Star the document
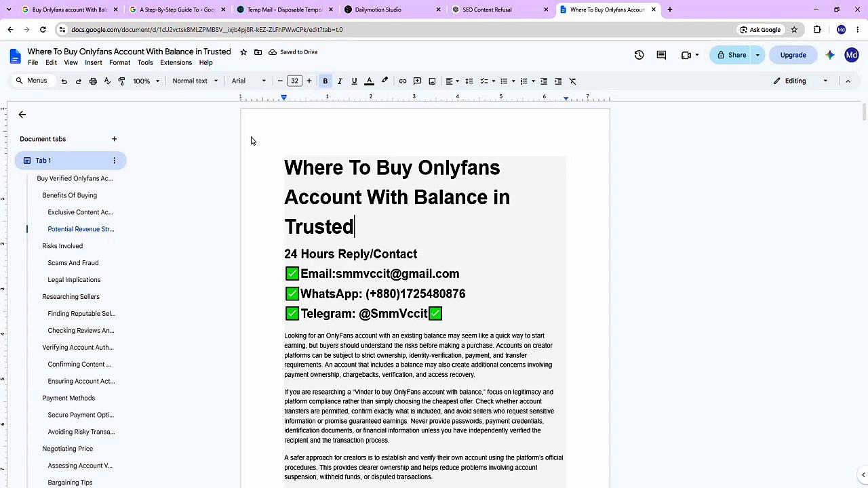Screen dimensions: 868x488 [x=243, y=52]
